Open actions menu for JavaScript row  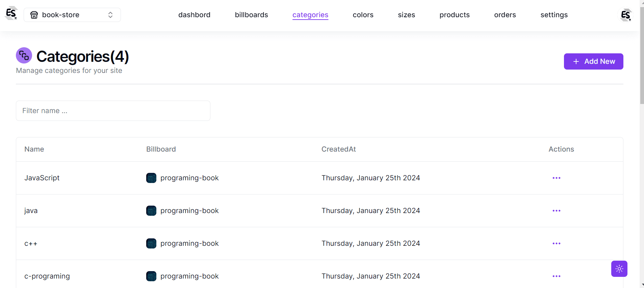(557, 178)
